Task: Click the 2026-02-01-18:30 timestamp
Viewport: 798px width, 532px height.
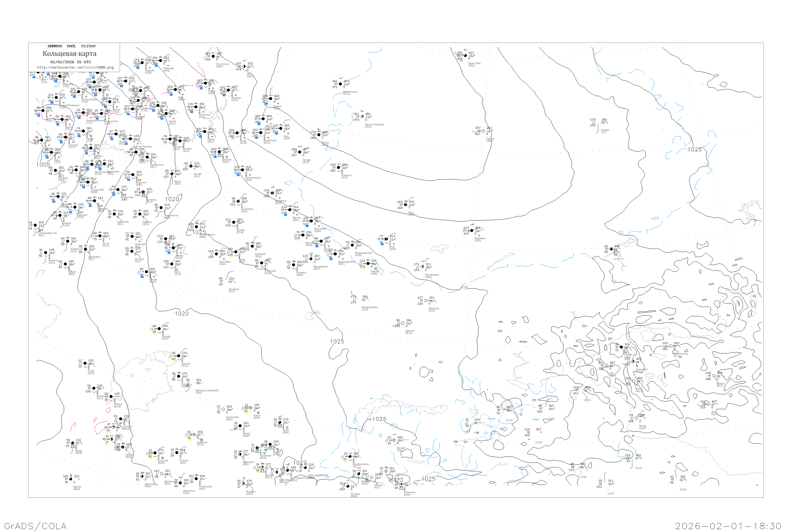Action: (728, 526)
